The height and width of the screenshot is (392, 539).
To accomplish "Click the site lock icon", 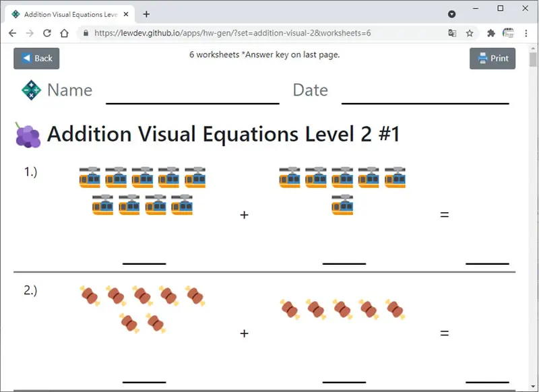I will point(86,33).
